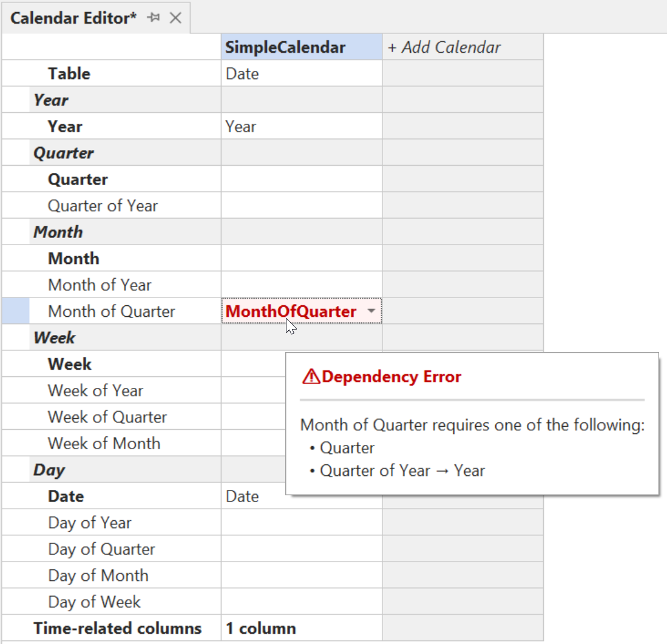Collapse the Week category header
Screen dimensions: 667x644
[x=54, y=338]
